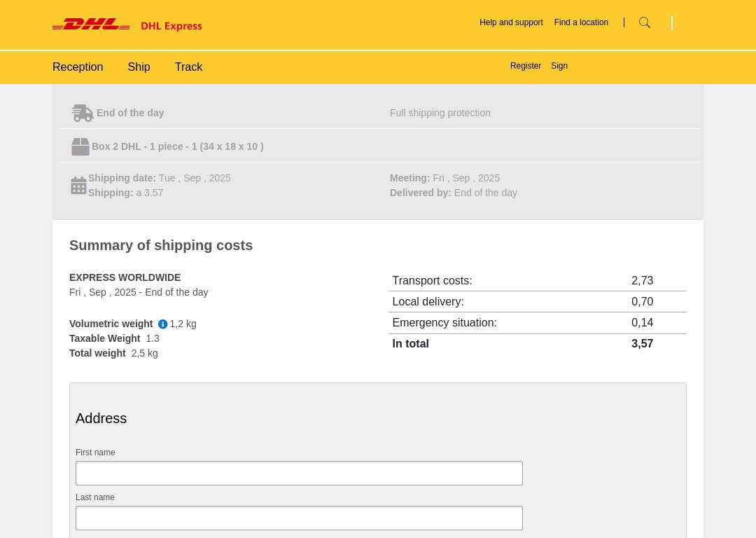Click the DHL logo
Screen dimensions: 756x538
pos(90,24)
